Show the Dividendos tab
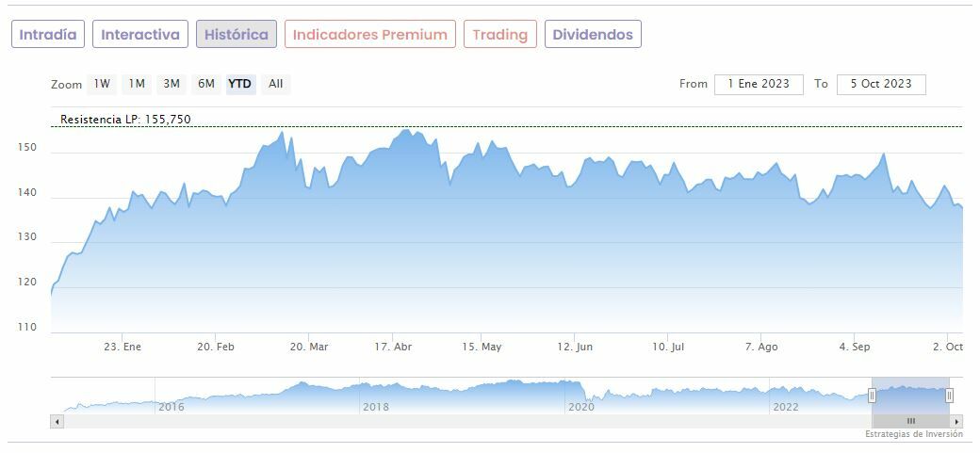 pos(593,35)
